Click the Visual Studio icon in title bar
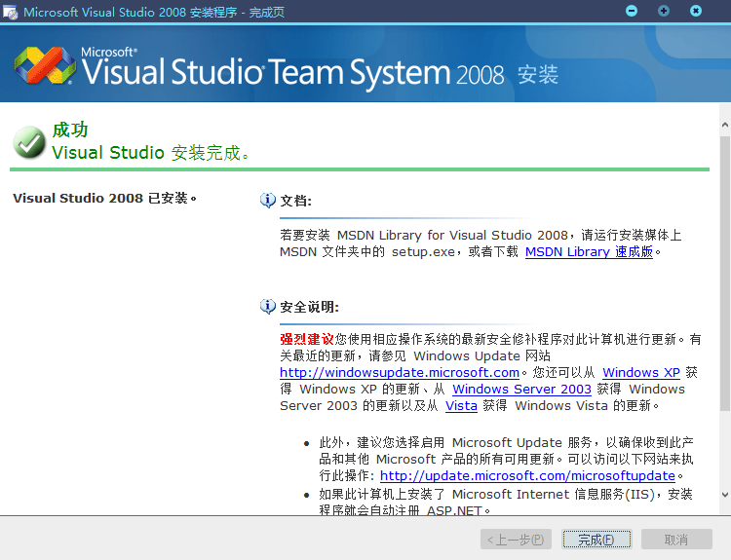 click(x=11, y=11)
